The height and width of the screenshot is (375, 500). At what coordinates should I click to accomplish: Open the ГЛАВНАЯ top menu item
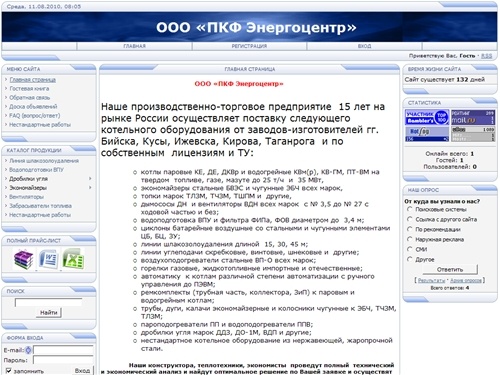(134, 46)
